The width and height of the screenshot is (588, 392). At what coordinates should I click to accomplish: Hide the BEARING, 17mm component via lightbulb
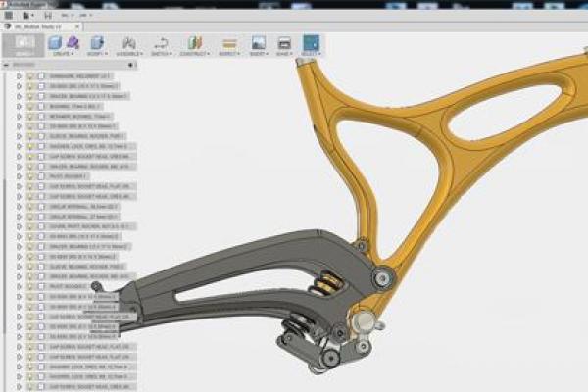31,105
